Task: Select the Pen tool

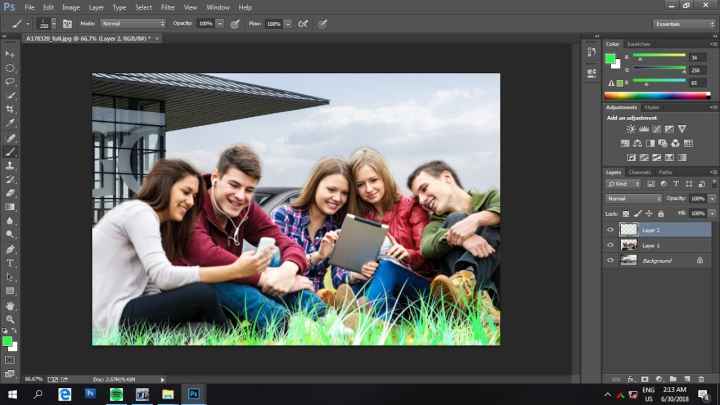Action: pos(10,249)
